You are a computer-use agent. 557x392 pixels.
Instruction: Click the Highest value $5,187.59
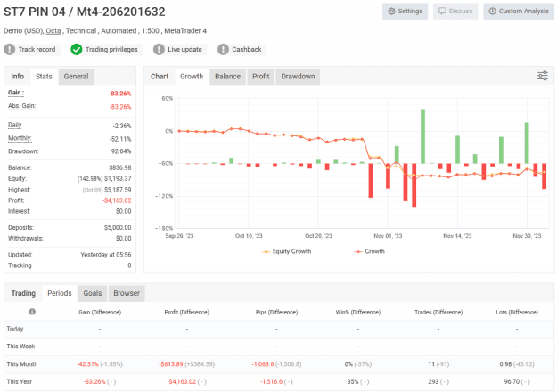(118, 190)
